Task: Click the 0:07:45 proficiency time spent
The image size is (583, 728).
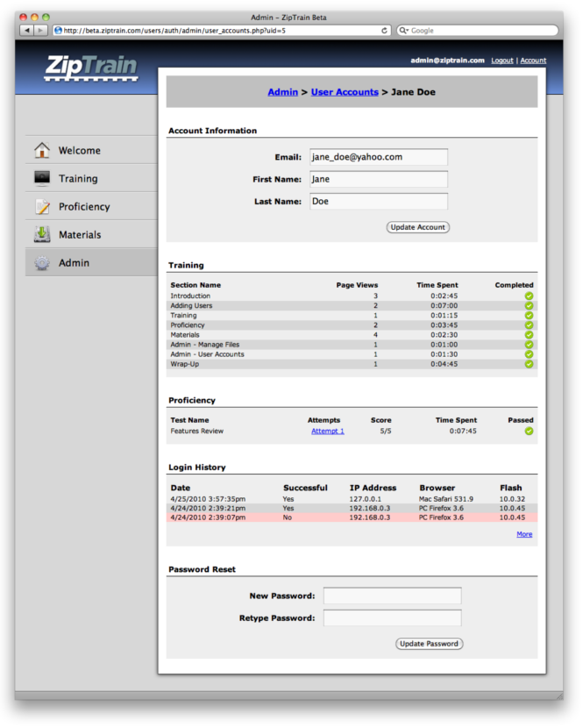Action: point(463,431)
